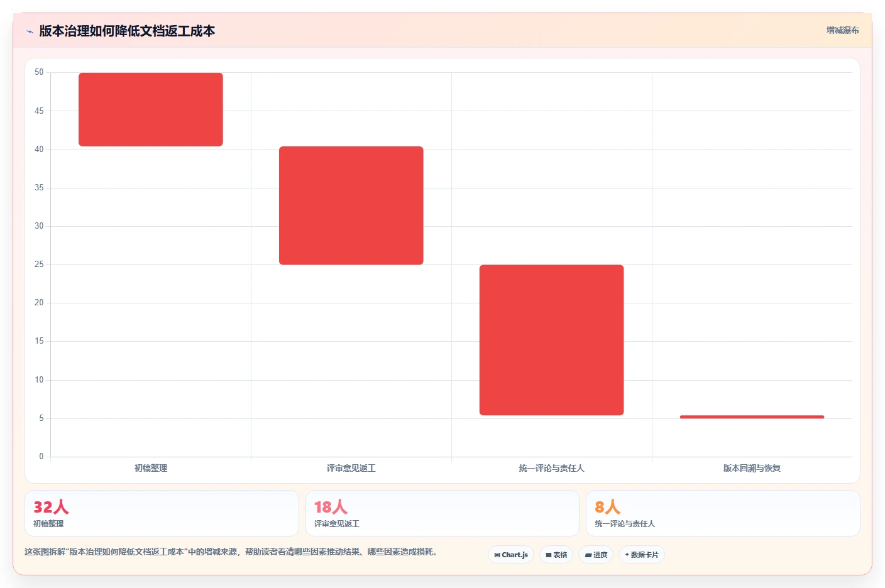Click the red 统一评论与责任人 waterfall bar
885x588 pixels.
552,340
